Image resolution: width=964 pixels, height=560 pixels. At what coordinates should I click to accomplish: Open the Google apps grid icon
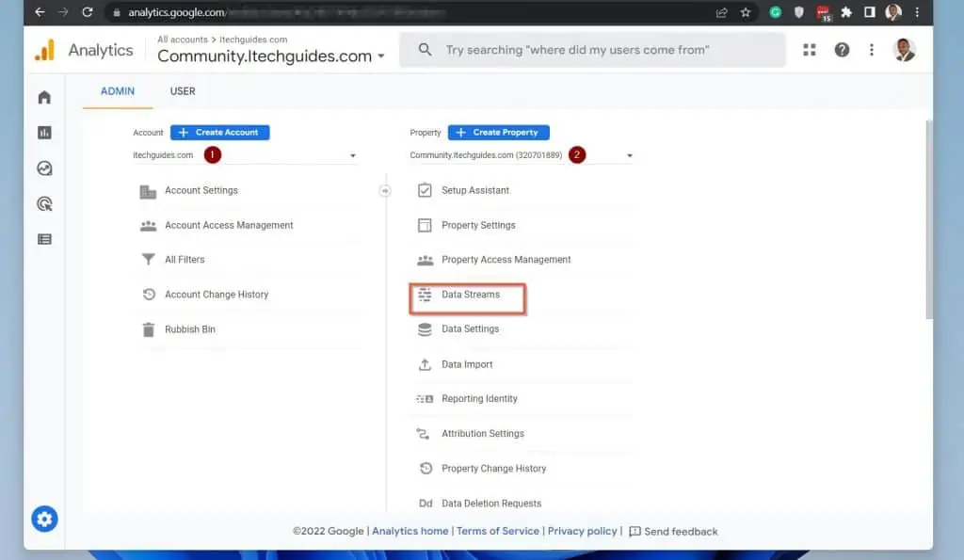[810, 50]
